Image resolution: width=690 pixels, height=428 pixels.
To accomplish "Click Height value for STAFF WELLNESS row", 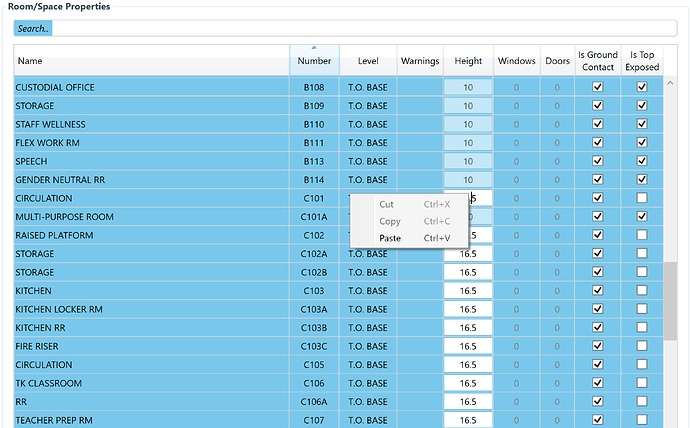I will pyautogui.click(x=468, y=125).
